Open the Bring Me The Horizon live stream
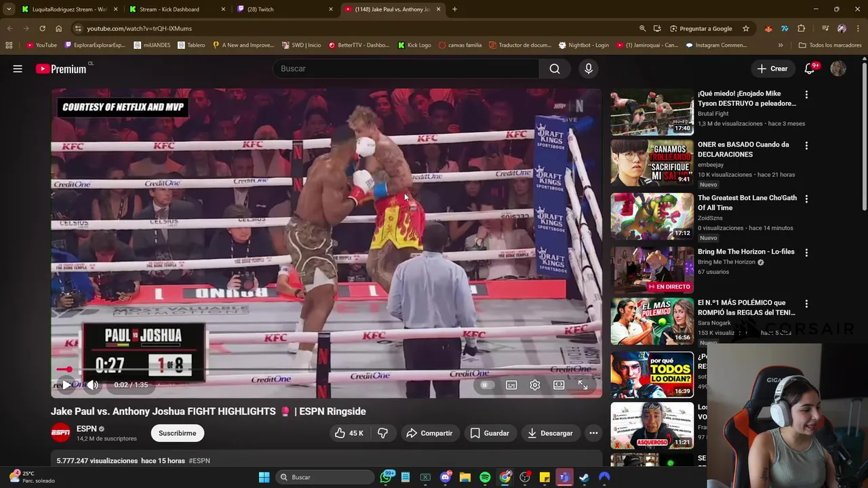 tap(652, 270)
